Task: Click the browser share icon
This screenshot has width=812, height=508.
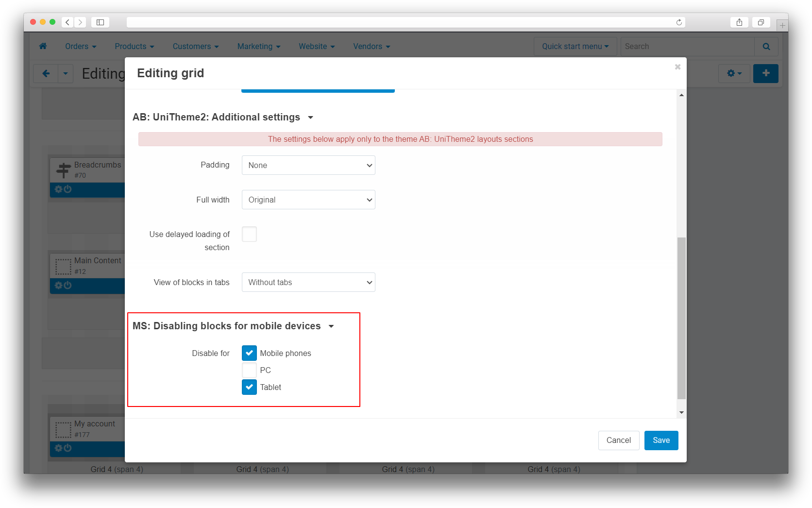Action: coord(739,22)
